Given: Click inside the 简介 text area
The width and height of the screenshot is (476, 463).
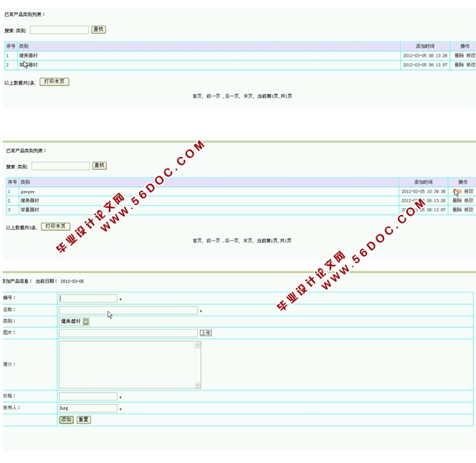Looking at the screenshot, I should 127,365.
